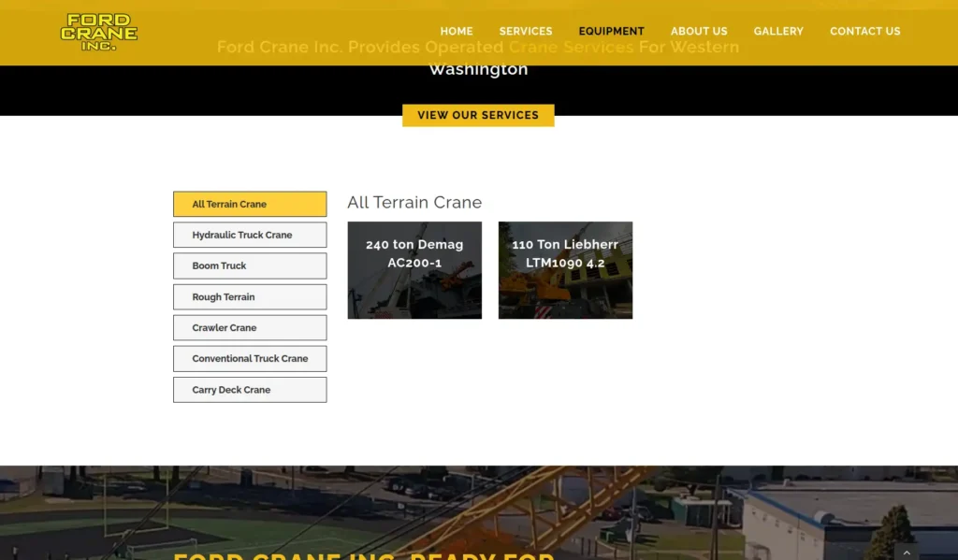Open the Conventional Truck Crane tab

coord(250,359)
